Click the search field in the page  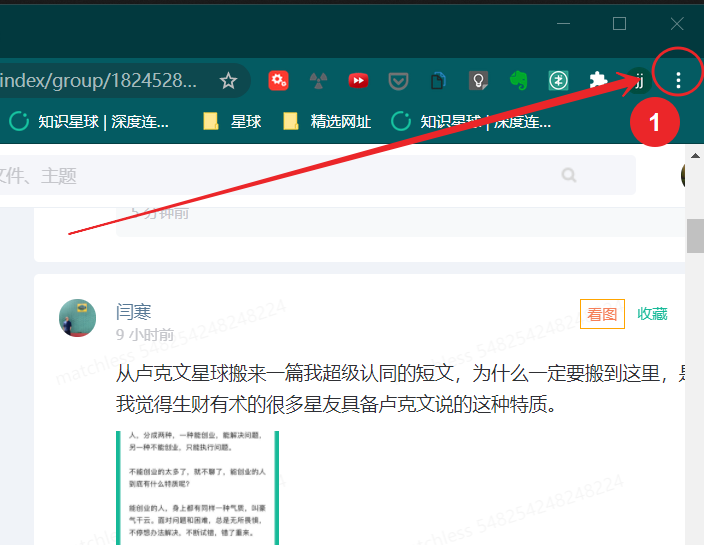280,176
